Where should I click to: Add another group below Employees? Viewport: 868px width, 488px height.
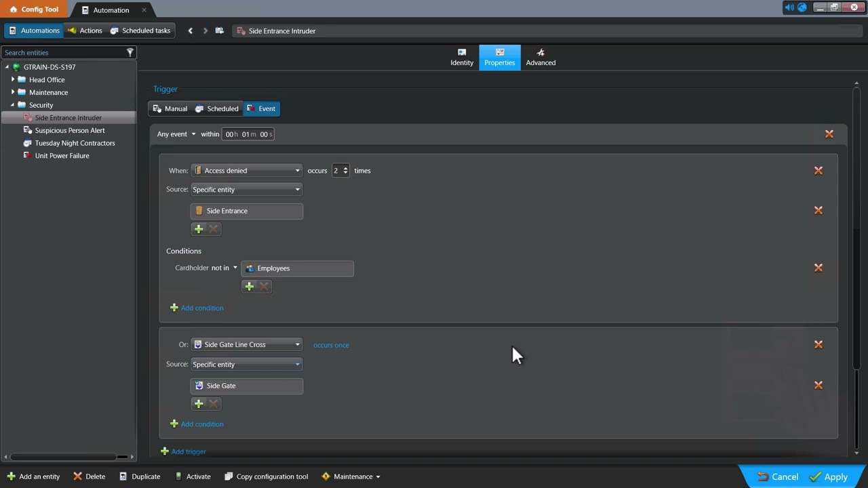250,287
